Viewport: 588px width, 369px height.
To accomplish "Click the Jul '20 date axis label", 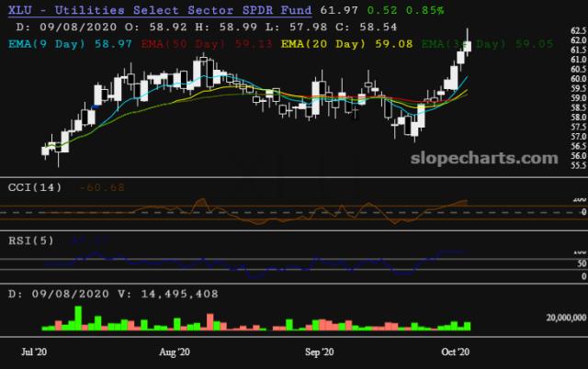I will pyautogui.click(x=35, y=352).
